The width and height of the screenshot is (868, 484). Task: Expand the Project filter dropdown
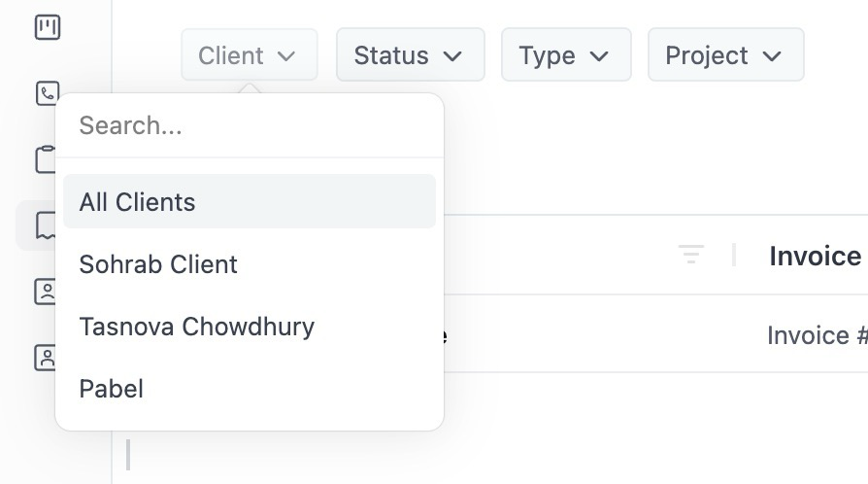(725, 54)
